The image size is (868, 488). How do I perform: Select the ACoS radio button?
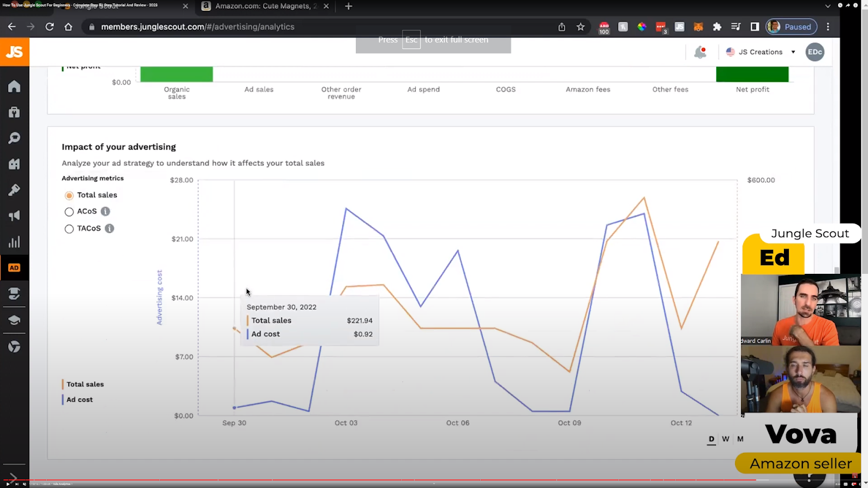click(x=69, y=212)
